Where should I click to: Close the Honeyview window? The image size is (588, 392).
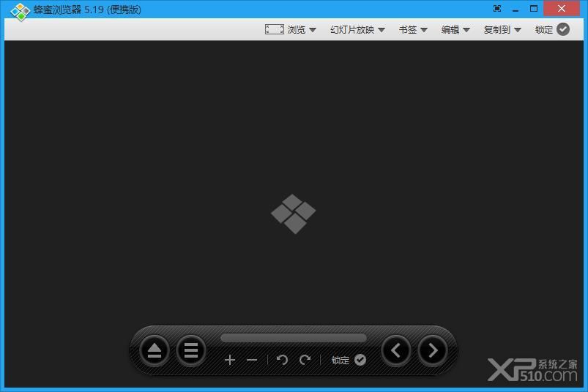[562, 9]
